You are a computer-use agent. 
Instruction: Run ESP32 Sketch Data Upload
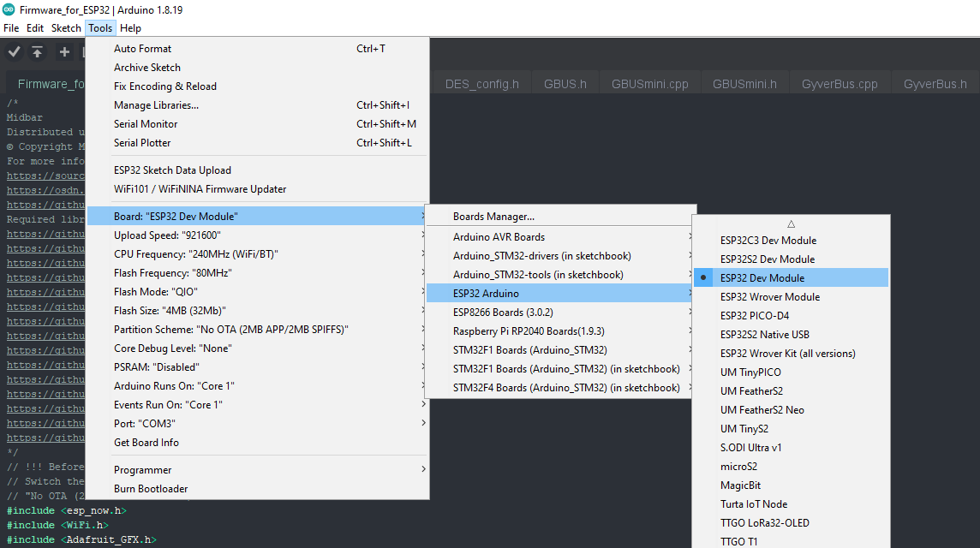(x=258, y=170)
